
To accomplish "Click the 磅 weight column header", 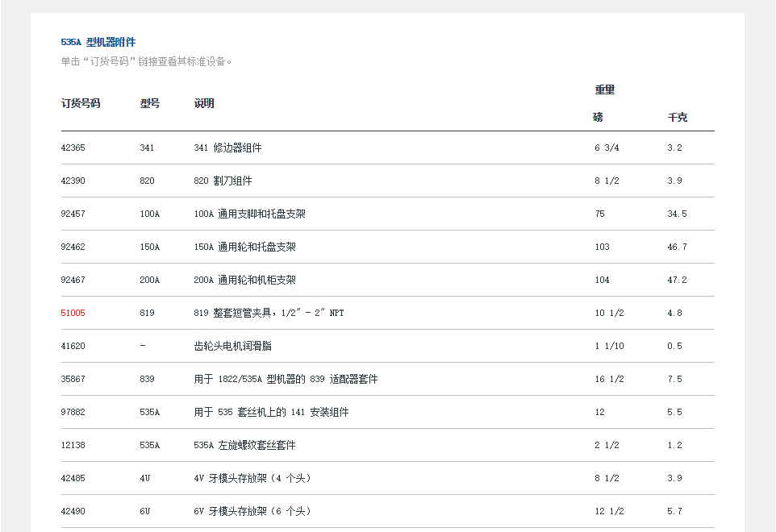I will [598, 118].
